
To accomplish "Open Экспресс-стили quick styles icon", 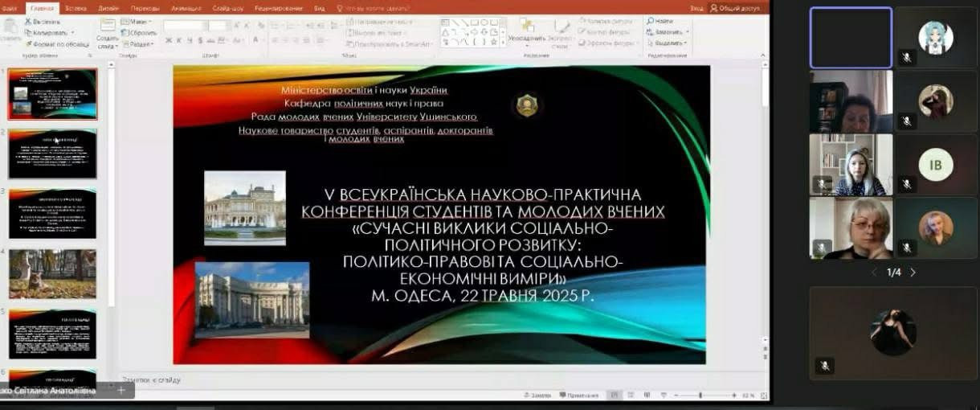I will [562, 27].
